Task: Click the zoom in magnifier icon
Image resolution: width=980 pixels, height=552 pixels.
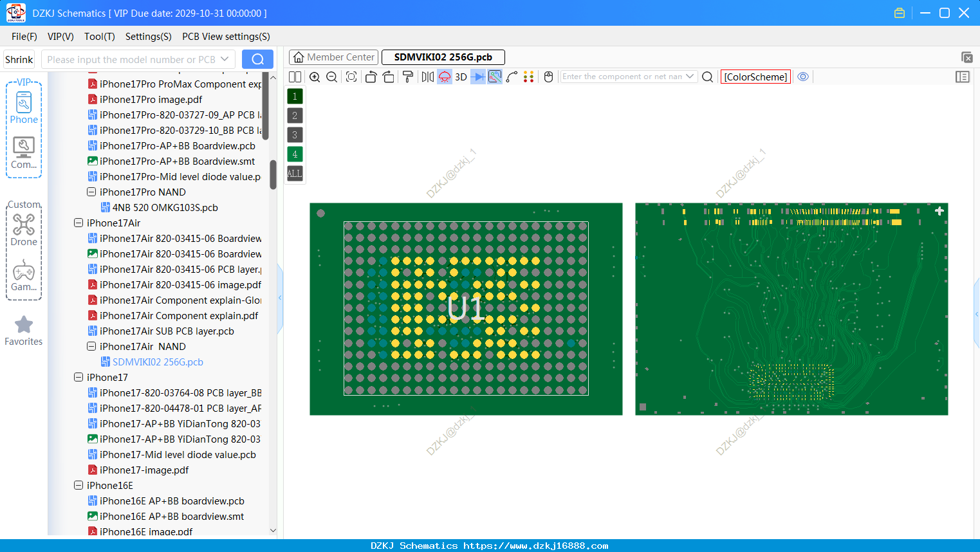Action: pyautogui.click(x=315, y=77)
